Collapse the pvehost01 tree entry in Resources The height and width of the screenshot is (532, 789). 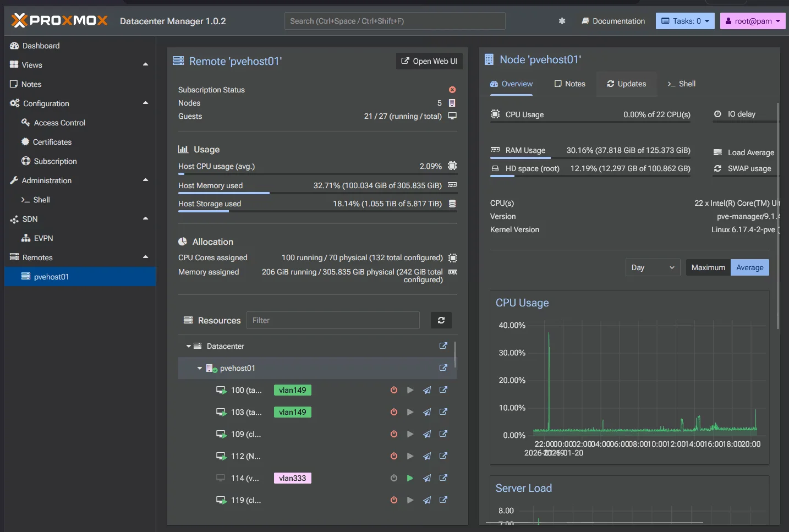(199, 368)
